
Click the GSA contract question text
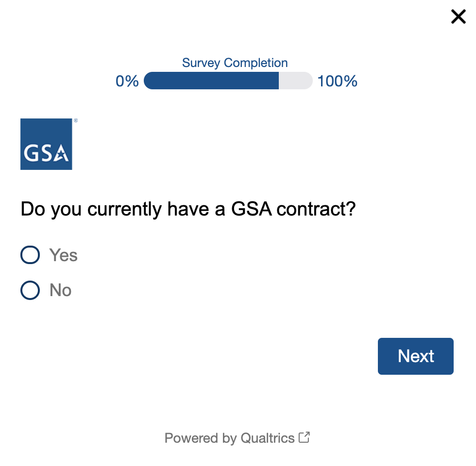188,209
